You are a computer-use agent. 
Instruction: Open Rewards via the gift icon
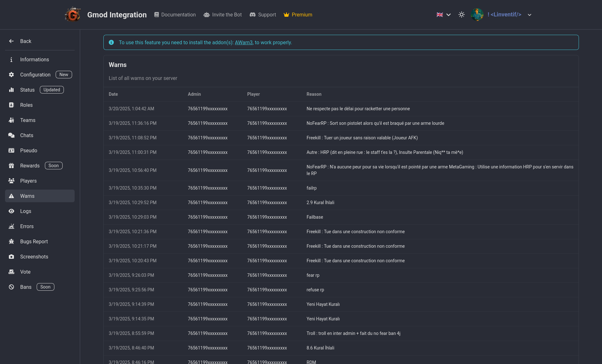coord(11,166)
